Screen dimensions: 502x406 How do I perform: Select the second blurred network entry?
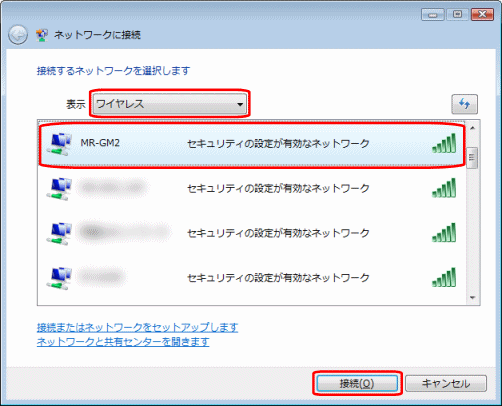coord(252,189)
